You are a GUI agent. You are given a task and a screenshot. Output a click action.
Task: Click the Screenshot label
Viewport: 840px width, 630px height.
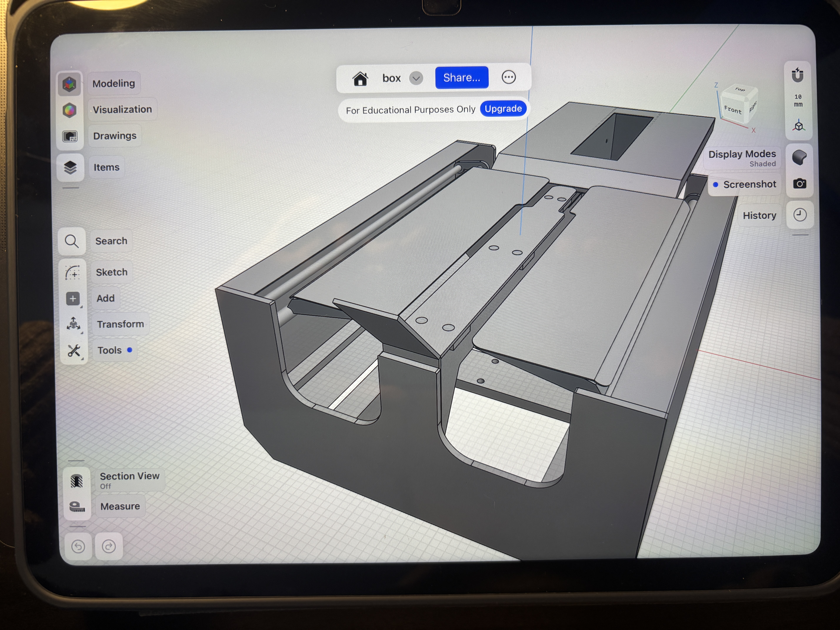click(x=744, y=185)
